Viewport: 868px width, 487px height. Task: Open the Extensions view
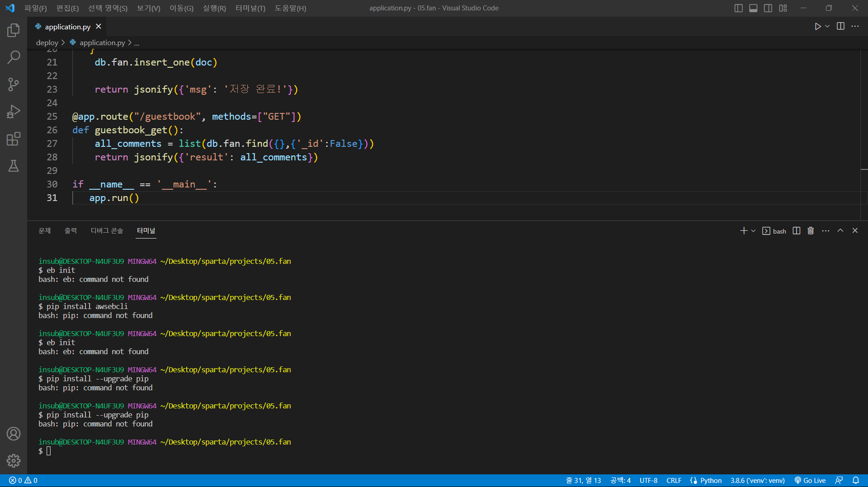14,139
